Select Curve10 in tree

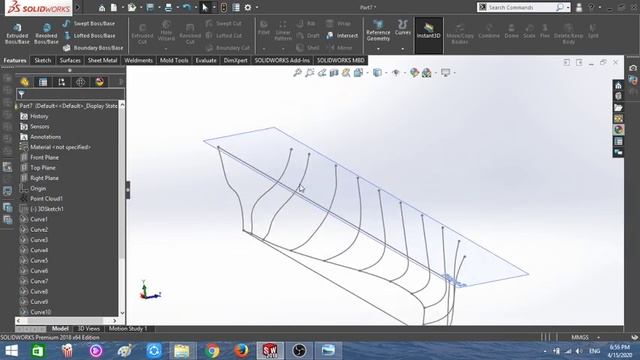[40, 312]
